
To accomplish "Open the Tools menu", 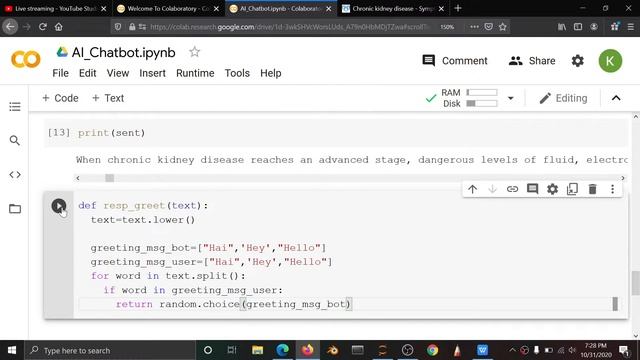I will click(237, 73).
